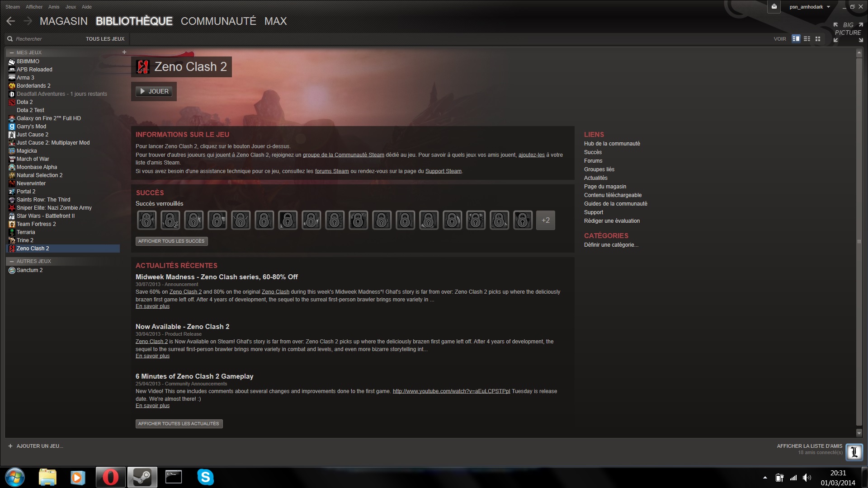Click the +2 more achievements tile
The height and width of the screenshot is (488, 868).
pyautogui.click(x=546, y=221)
